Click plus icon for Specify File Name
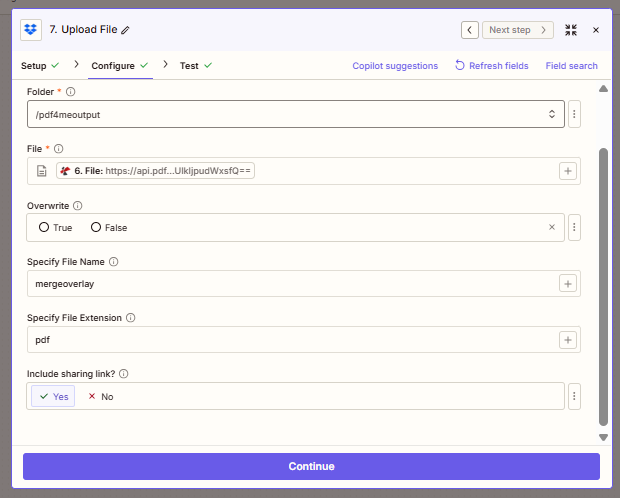The image size is (620, 498). (x=567, y=284)
